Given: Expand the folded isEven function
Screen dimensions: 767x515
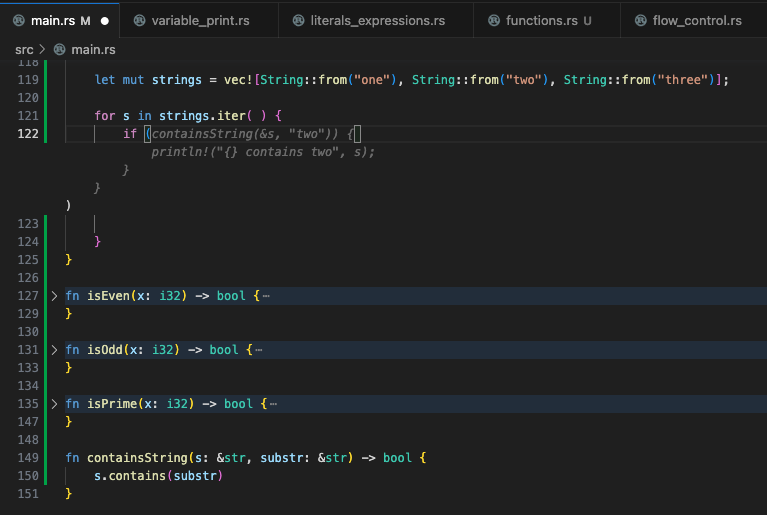Looking at the screenshot, I should point(54,296).
